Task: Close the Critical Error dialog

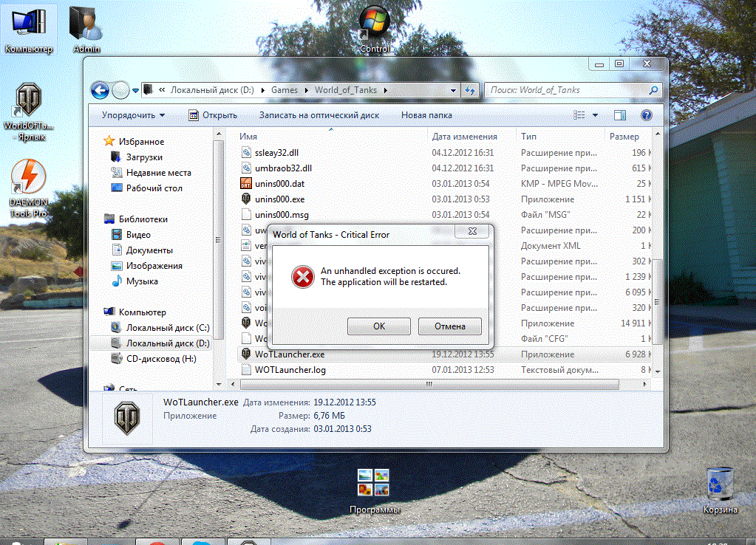Action: tap(472, 231)
